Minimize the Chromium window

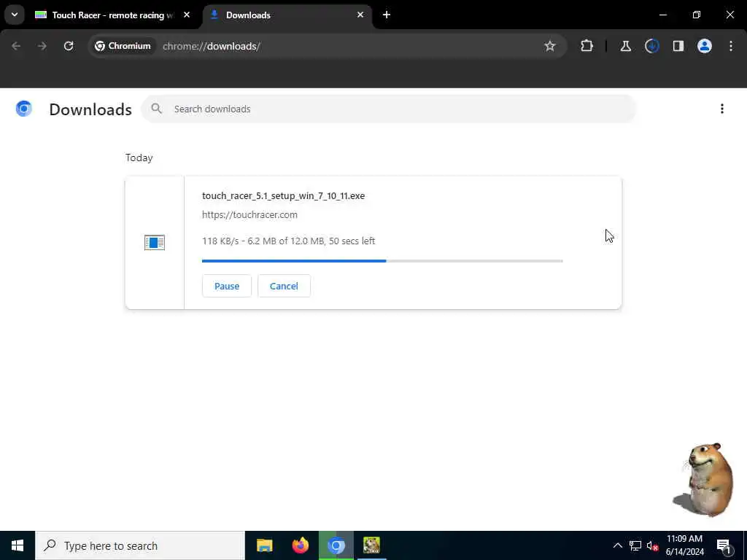pyautogui.click(x=662, y=15)
